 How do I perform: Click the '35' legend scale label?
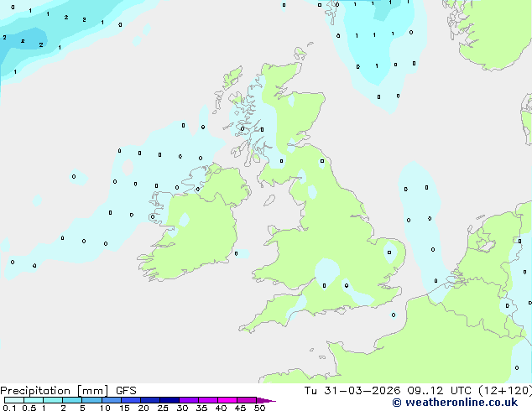201,408
